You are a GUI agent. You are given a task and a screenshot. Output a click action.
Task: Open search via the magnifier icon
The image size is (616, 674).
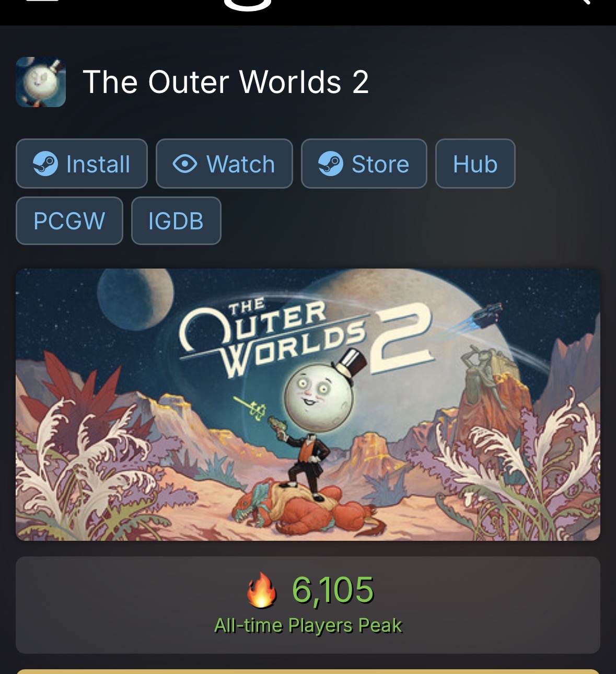[582, 2]
